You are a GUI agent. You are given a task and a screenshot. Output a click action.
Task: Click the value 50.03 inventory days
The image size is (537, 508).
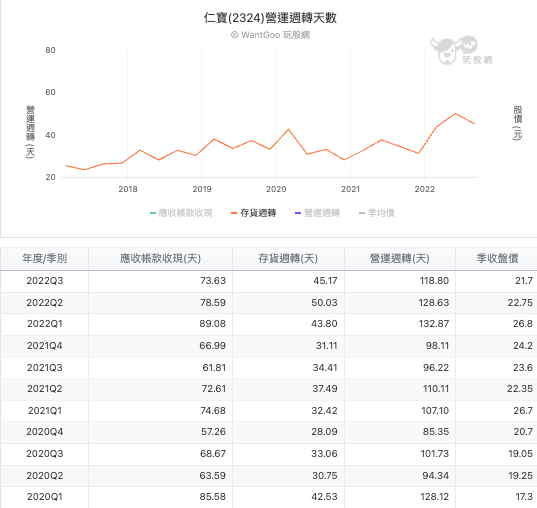coord(324,303)
